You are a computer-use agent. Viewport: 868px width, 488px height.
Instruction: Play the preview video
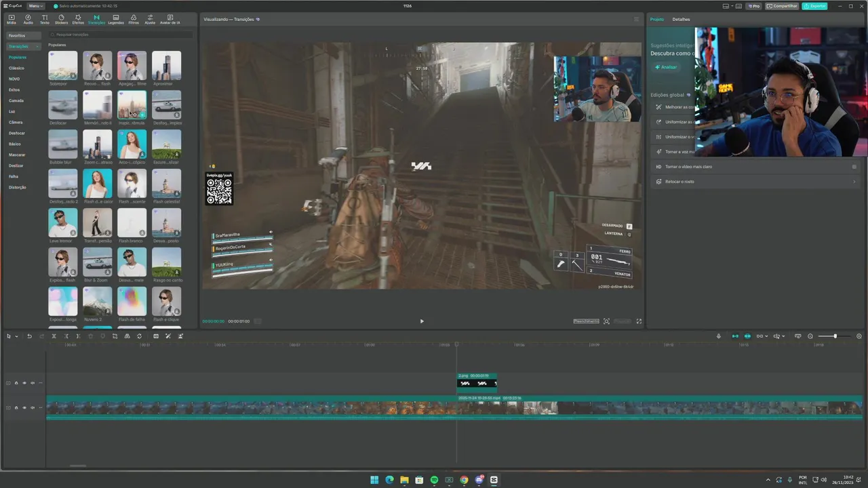[x=422, y=321]
